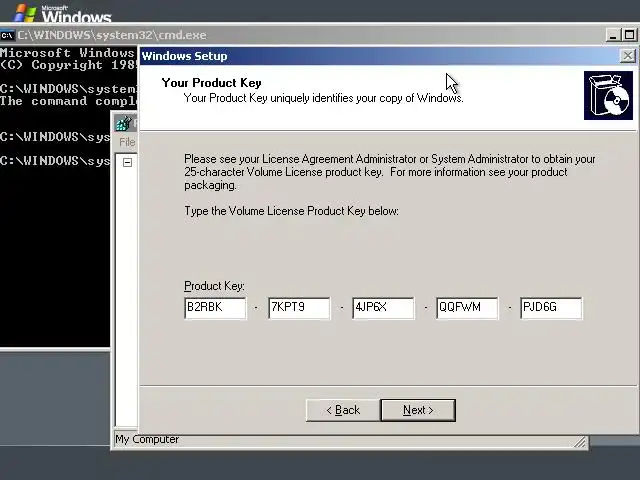
Task: Close the Windows Setup dialog
Action: (627, 56)
